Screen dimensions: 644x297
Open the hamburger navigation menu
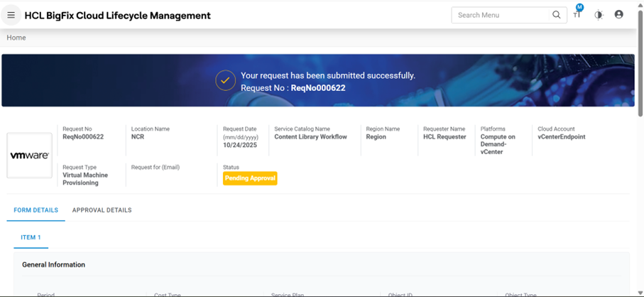pyautogui.click(x=11, y=15)
